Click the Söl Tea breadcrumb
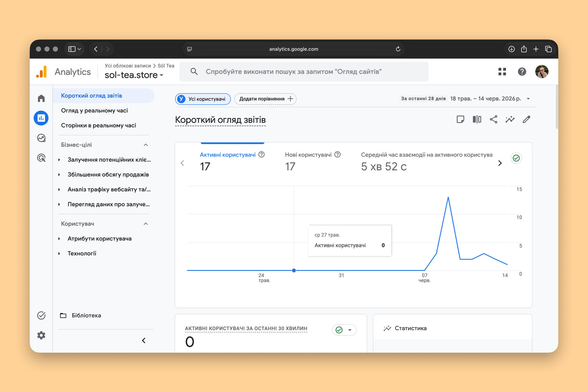The image size is (588, 392). click(x=166, y=66)
